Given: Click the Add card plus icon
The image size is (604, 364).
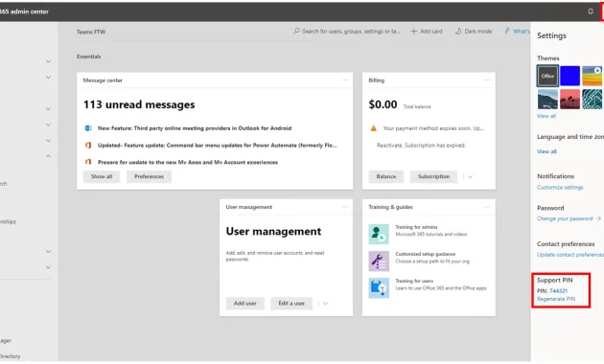Looking at the screenshot, I should click(x=413, y=32).
